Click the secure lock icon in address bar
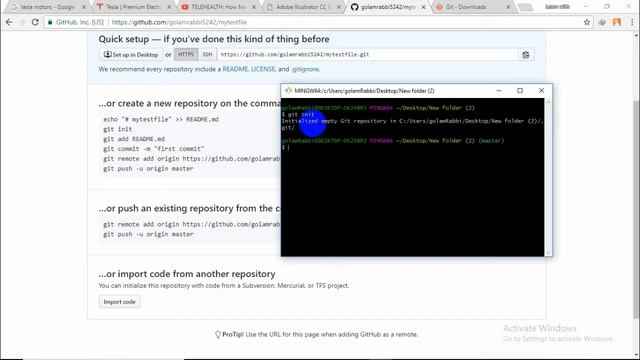The width and height of the screenshot is (640, 360). 50,22
